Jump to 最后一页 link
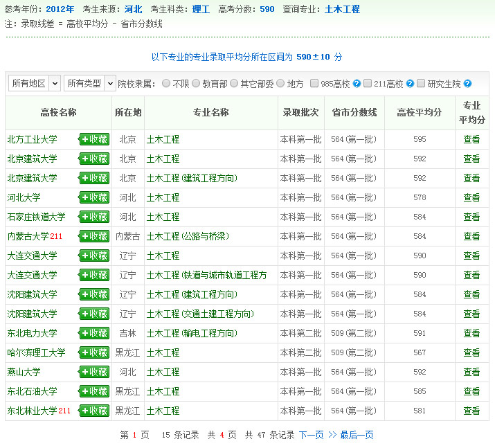 pos(357,435)
